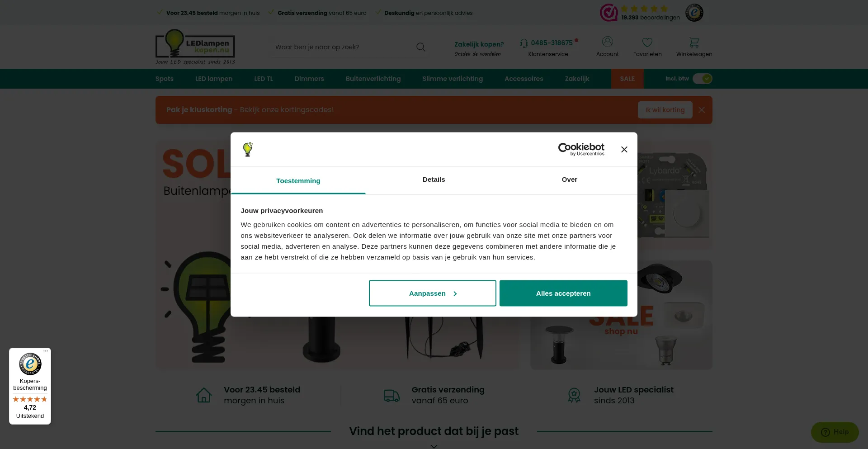This screenshot has width=868, height=449.
Task: Click the search magnifier icon
Action: click(x=420, y=47)
